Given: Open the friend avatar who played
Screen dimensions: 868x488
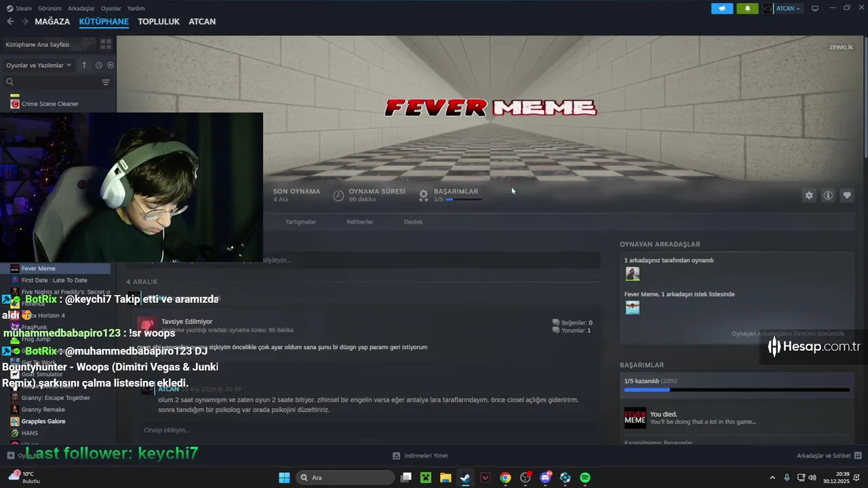Looking at the screenshot, I should pos(632,274).
